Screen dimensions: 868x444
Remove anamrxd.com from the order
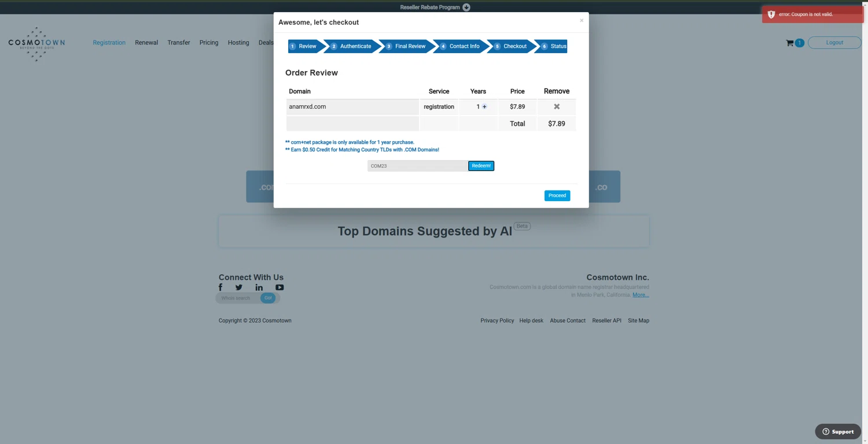(557, 106)
